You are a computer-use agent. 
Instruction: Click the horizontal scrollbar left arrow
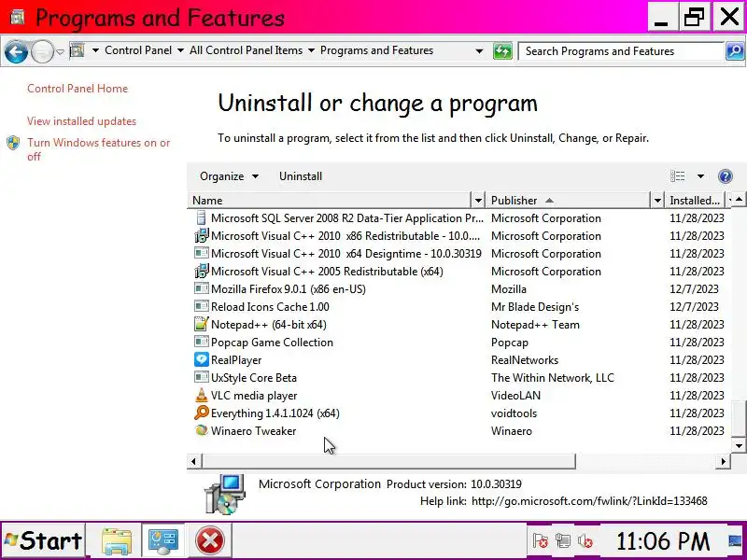[x=193, y=461]
